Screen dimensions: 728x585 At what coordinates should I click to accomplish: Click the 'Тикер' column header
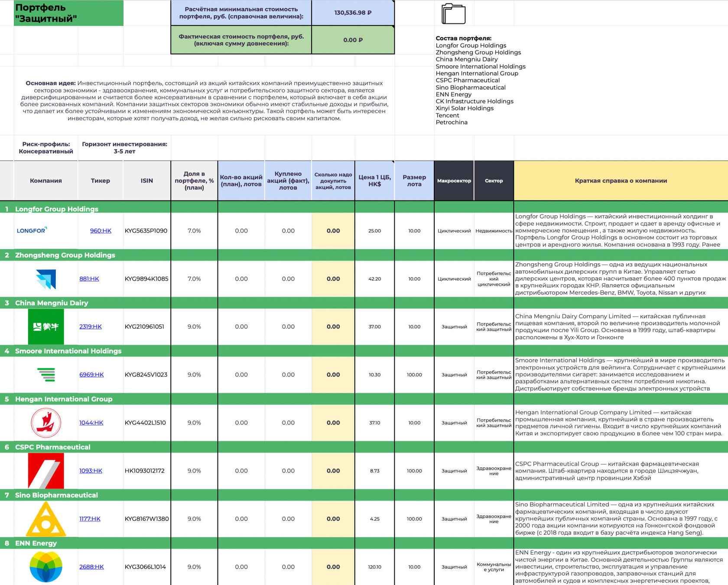pos(101,181)
